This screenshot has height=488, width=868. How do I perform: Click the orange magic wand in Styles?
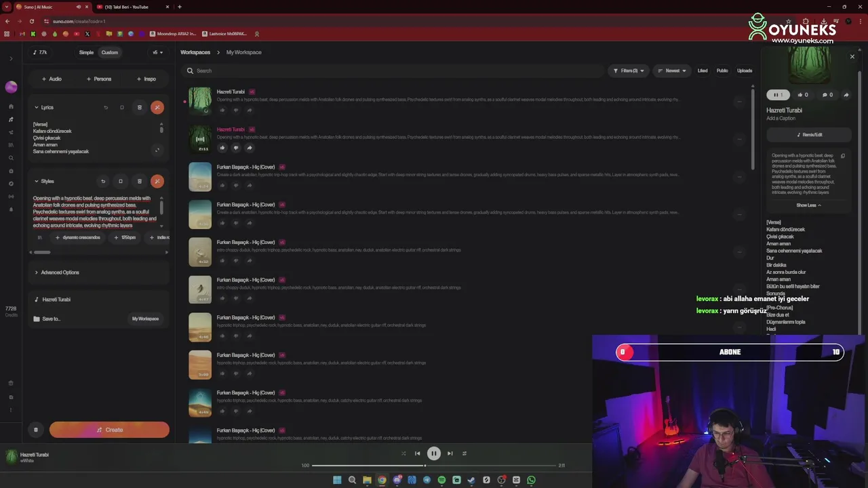coord(157,181)
